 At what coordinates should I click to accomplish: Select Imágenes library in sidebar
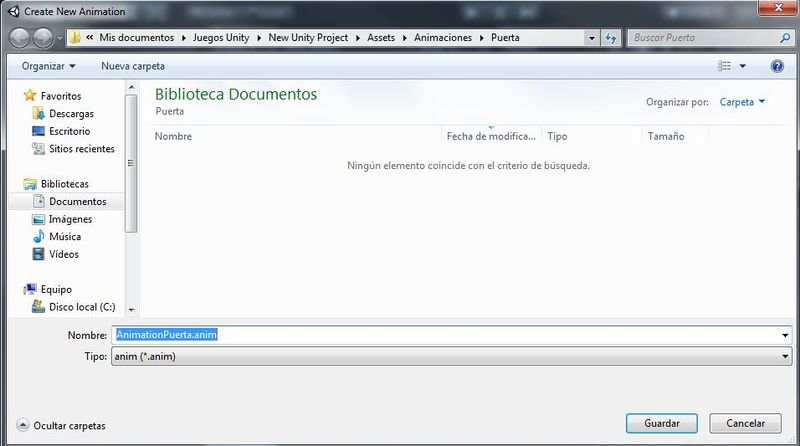click(x=70, y=219)
